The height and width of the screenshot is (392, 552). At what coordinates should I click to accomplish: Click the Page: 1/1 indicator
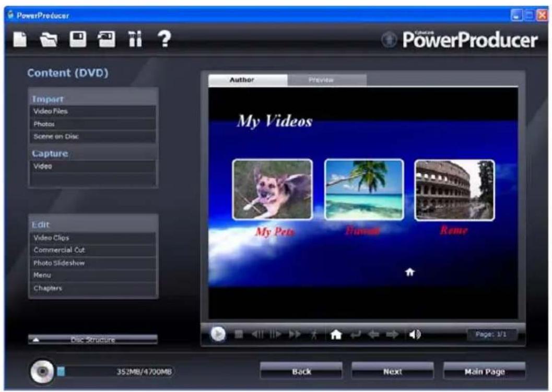pos(491,334)
